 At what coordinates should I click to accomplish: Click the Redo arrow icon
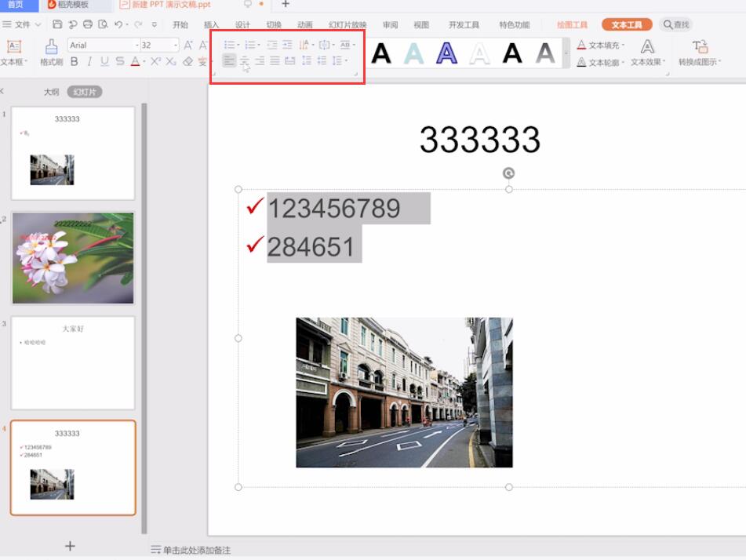coord(138,24)
